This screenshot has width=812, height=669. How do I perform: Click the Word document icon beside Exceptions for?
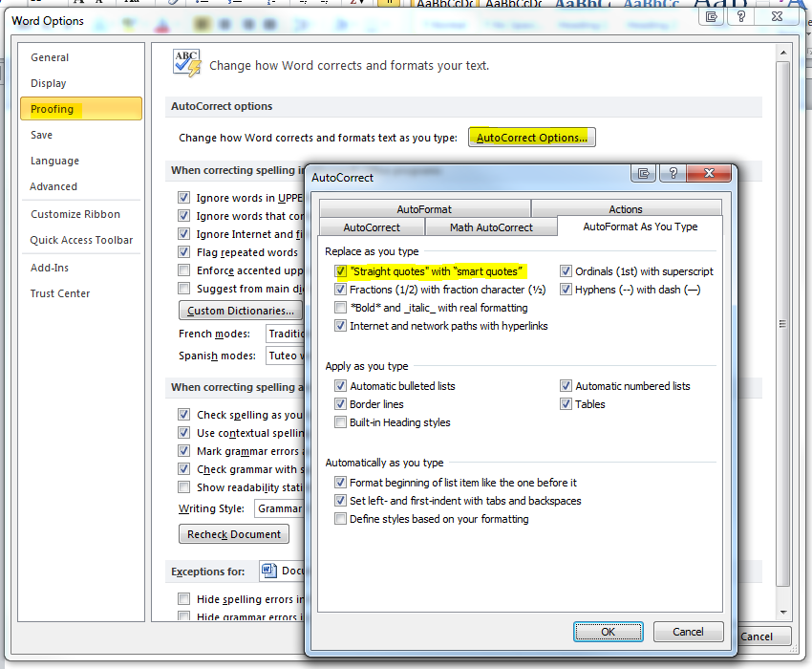point(268,571)
